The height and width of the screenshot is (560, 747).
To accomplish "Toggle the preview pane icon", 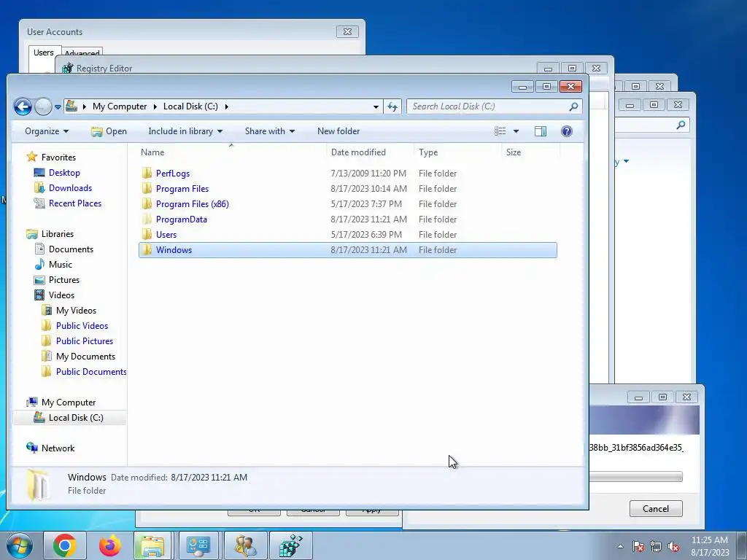I will tap(541, 131).
